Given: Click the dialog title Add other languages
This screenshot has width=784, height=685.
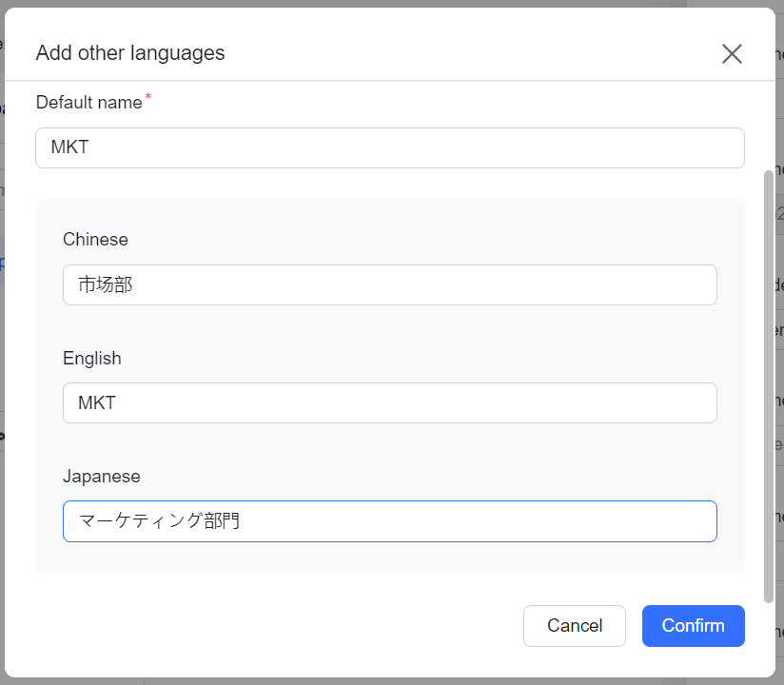Looking at the screenshot, I should [x=130, y=53].
